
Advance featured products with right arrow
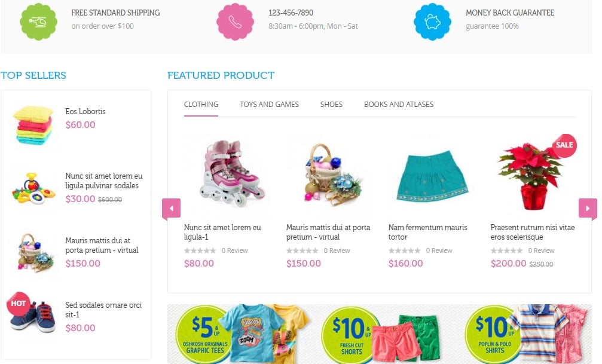[588, 208]
